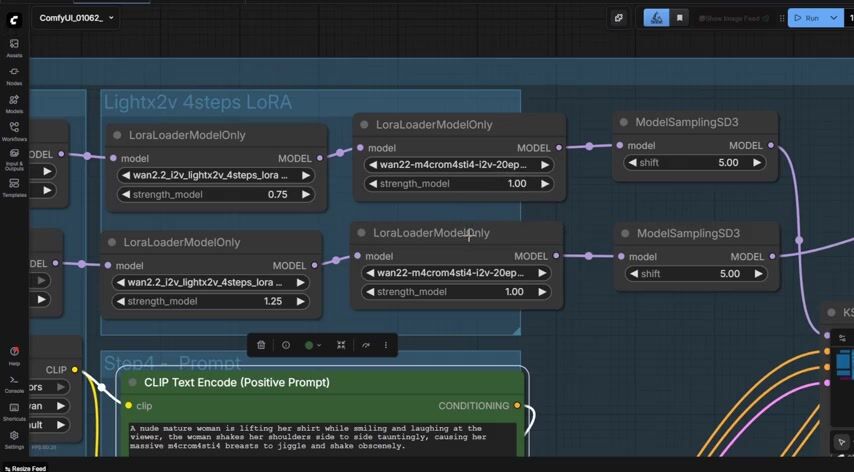Click the delete trash icon in node toolbar
The image size is (854, 472).
coord(261,345)
